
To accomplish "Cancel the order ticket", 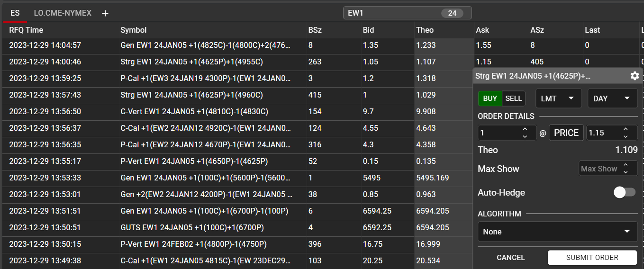I will tap(510, 258).
